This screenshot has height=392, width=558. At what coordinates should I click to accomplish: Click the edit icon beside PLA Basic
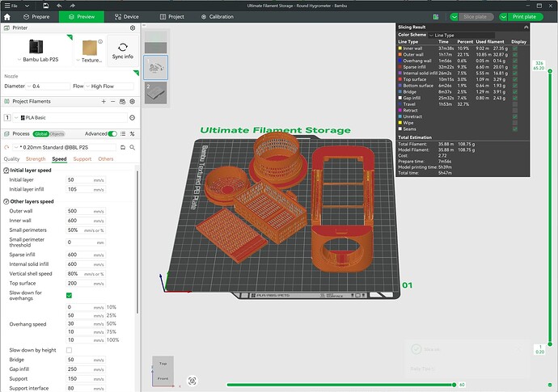coord(133,118)
